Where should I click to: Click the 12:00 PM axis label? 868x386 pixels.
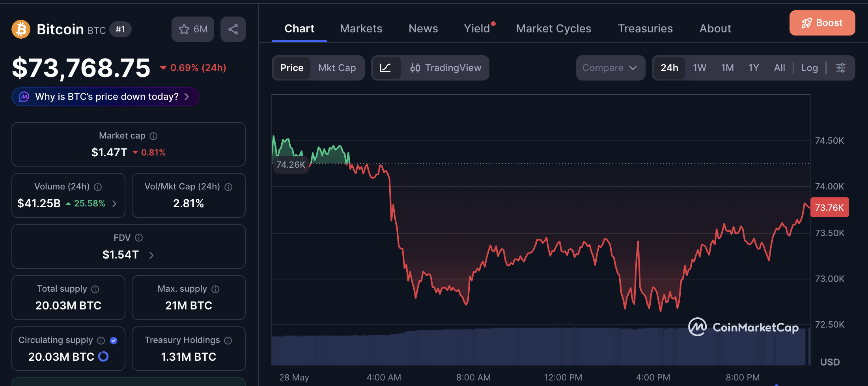(x=563, y=377)
